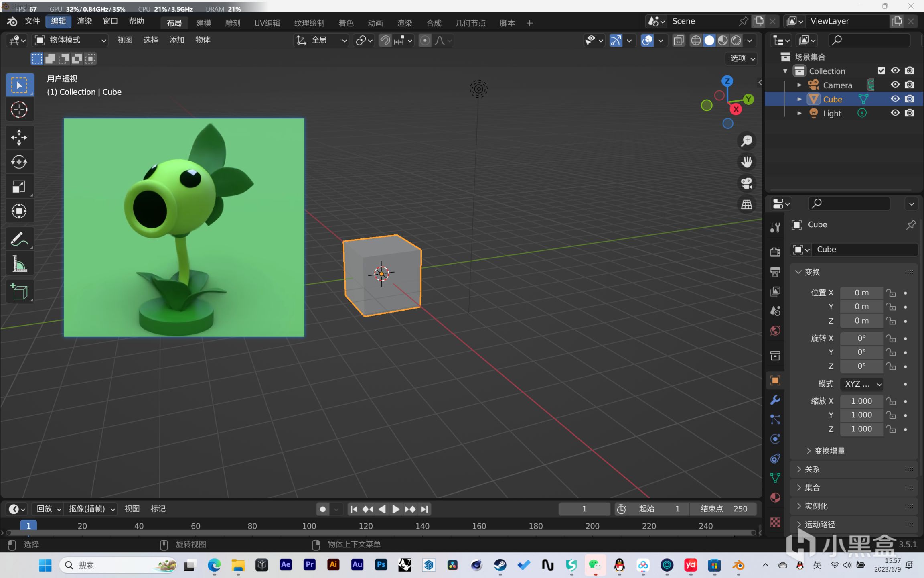Screen dimensions: 924x578
Task: Expand Cube in the outliner tree
Action: [799, 99]
